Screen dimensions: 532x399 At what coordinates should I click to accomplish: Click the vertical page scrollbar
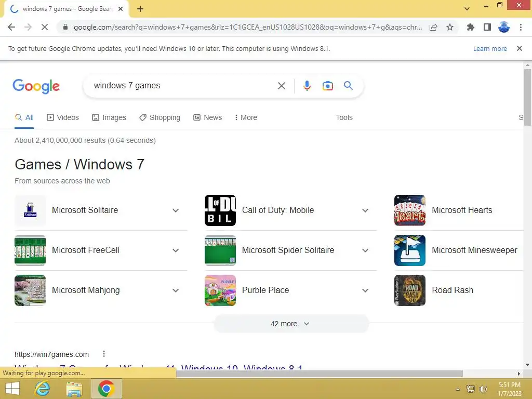pyautogui.click(x=527, y=97)
